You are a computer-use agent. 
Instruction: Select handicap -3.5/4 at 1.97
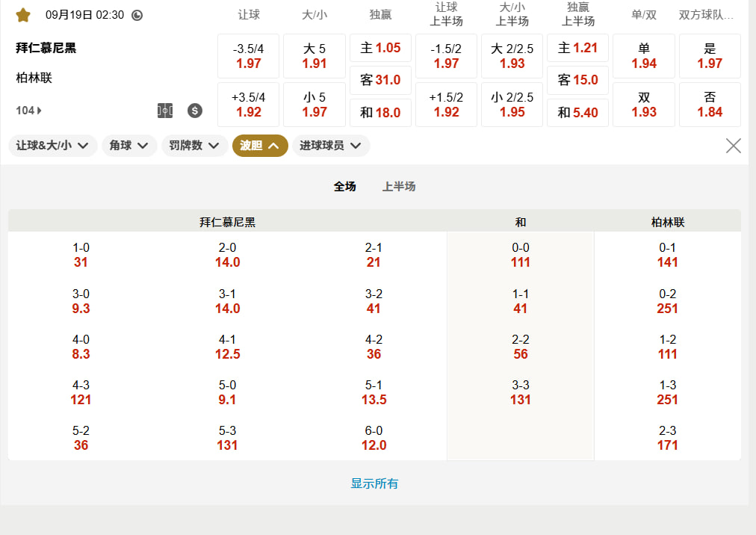248,56
